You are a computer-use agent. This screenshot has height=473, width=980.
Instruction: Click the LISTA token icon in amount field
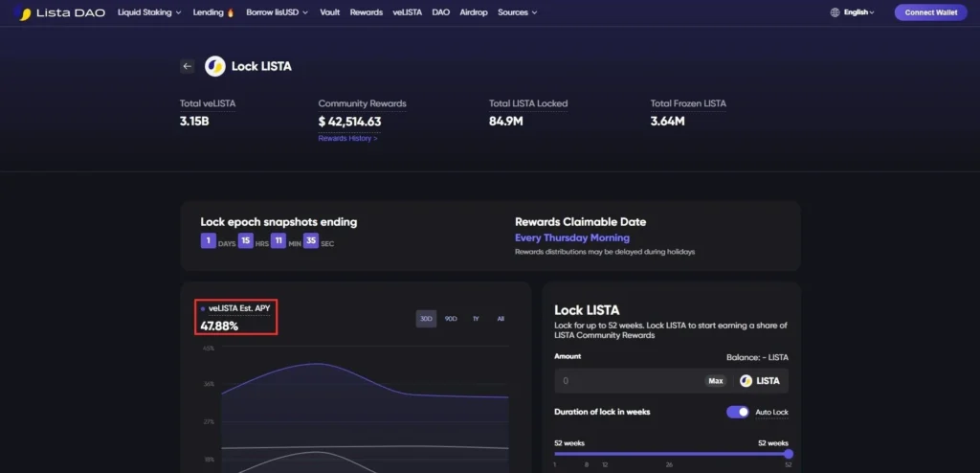[x=746, y=381]
